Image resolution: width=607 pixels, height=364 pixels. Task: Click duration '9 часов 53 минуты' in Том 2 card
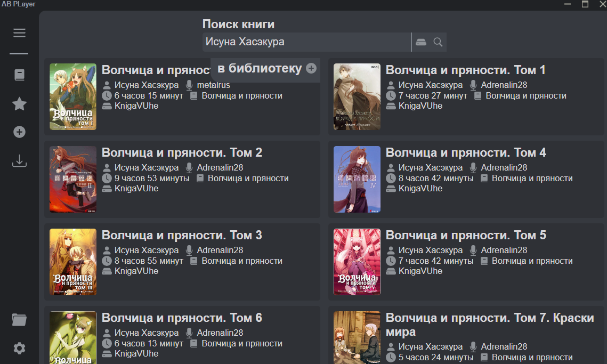point(152,179)
